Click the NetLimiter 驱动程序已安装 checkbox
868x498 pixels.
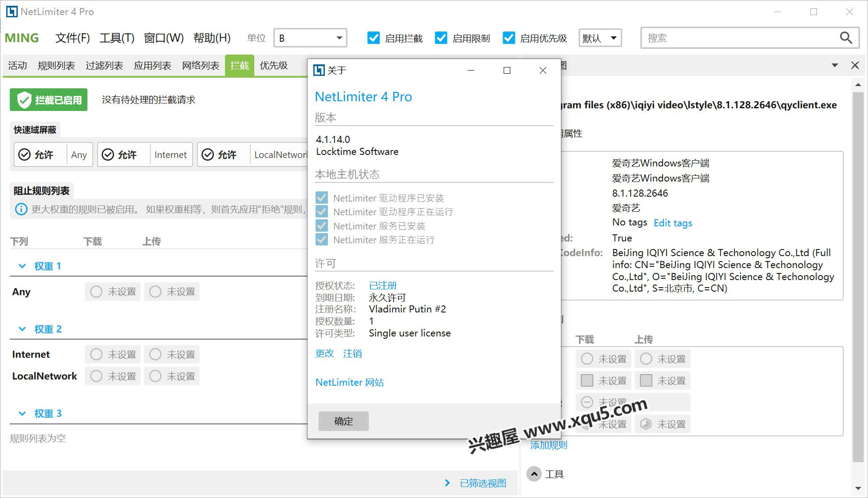pyautogui.click(x=322, y=198)
